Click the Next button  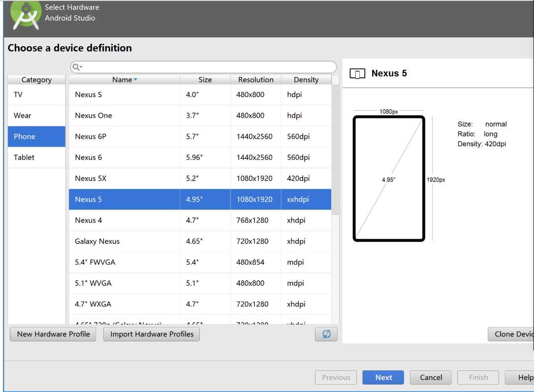pyautogui.click(x=383, y=377)
